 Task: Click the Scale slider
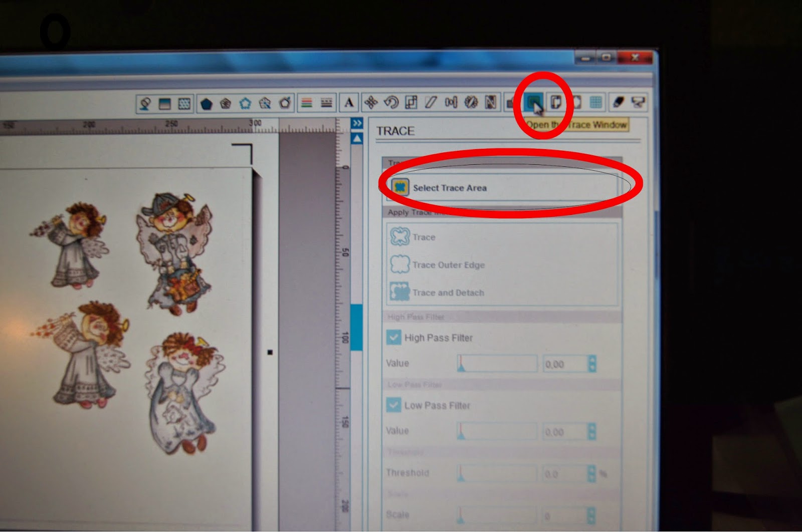tap(497, 515)
